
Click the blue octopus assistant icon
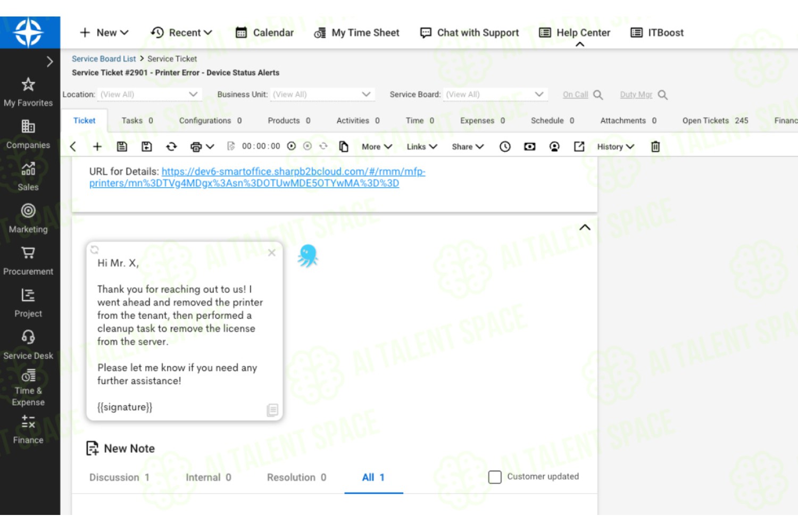(x=308, y=256)
